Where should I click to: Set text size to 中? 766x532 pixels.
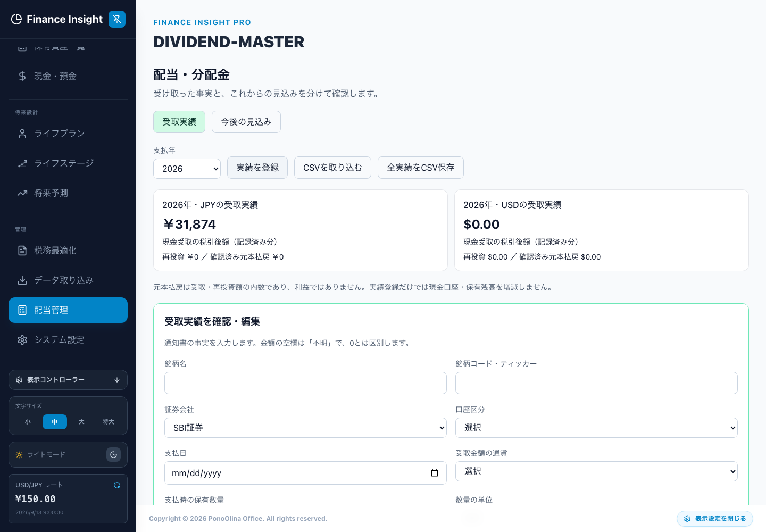click(x=55, y=422)
